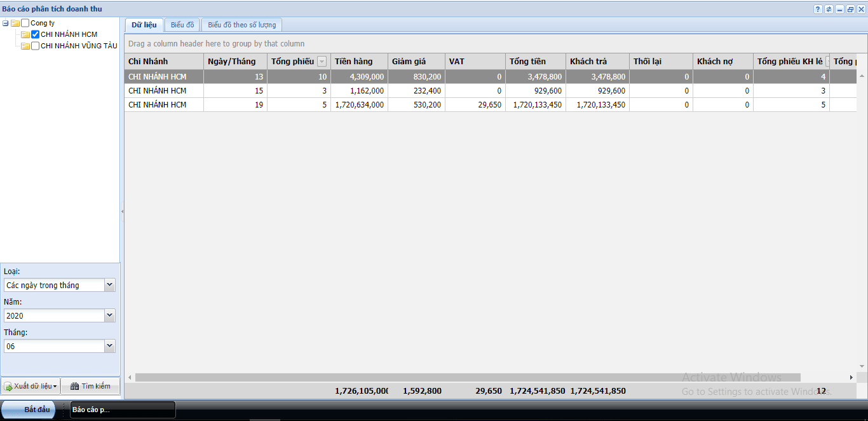
Task: Check the CHI NHÁNH VŨNG TÀU checkbox
Action: (36, 46)
